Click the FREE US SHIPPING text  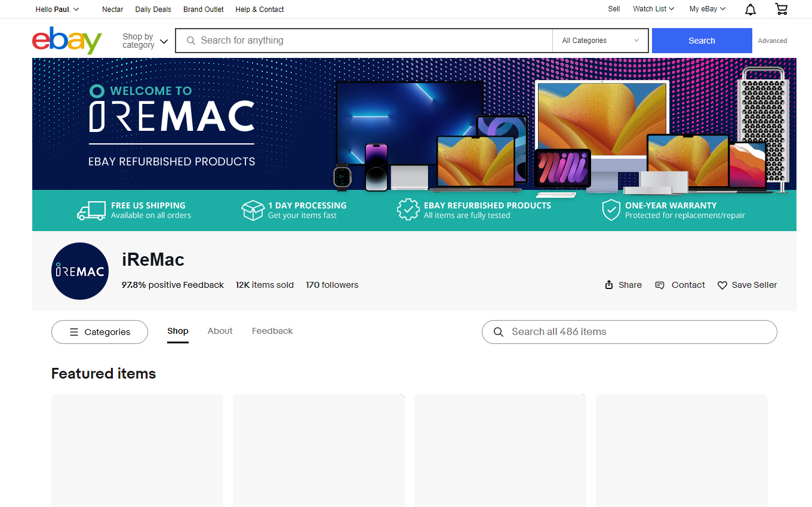coord(148,205)
